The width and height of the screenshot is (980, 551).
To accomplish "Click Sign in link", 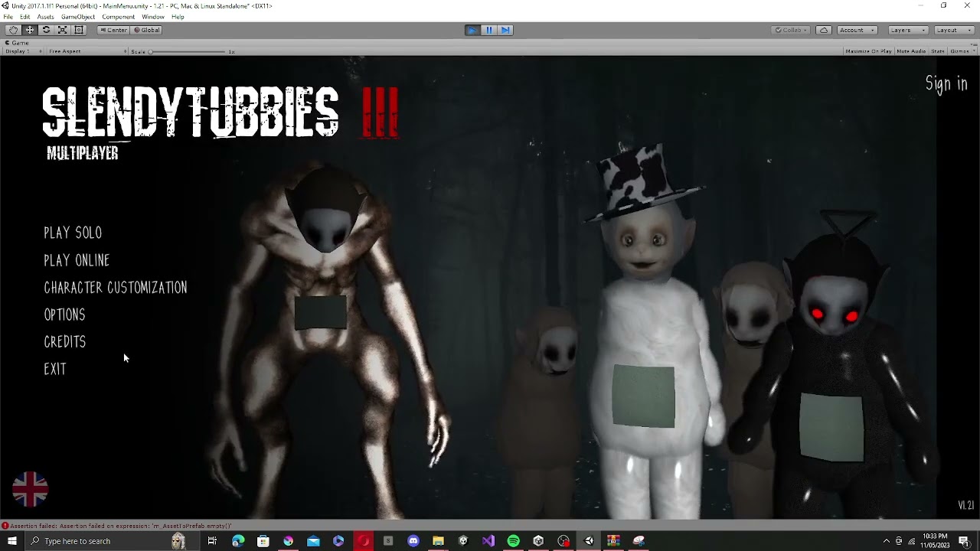I will coord(946,83).
